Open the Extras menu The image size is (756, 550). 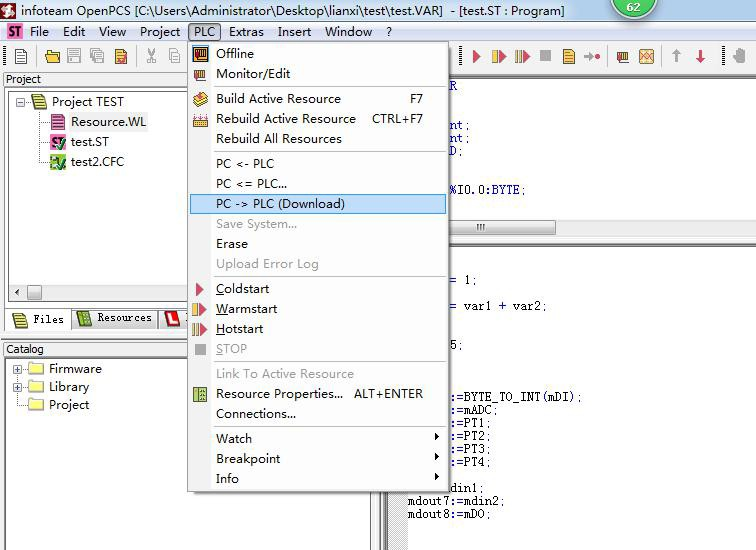click(x=246, y=31)
